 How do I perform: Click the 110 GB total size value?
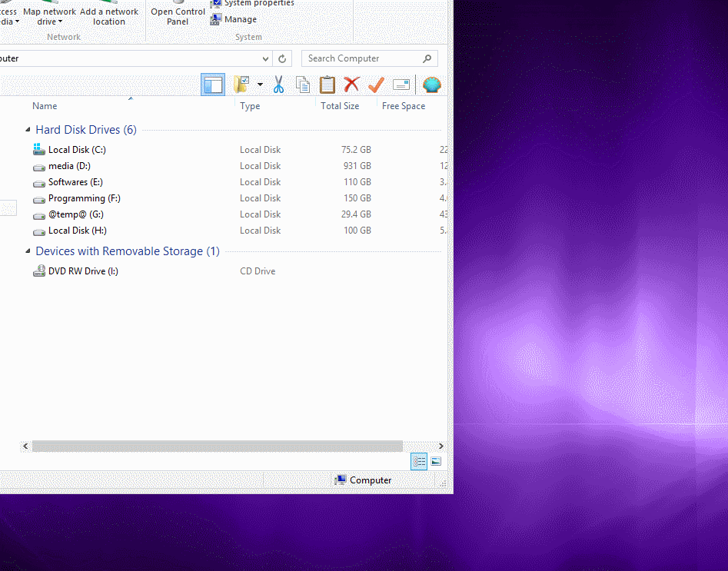point(357,182)
